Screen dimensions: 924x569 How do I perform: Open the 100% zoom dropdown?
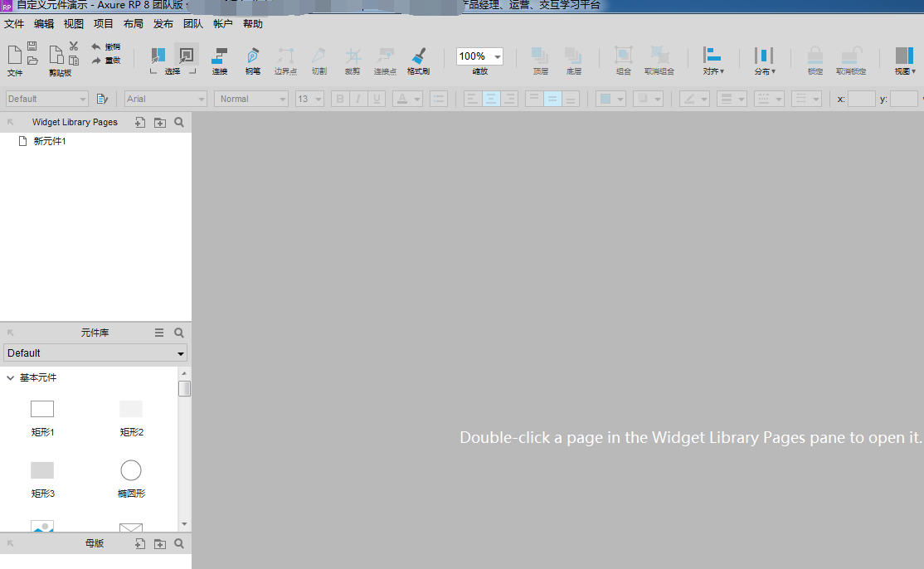tap(498, 57)
